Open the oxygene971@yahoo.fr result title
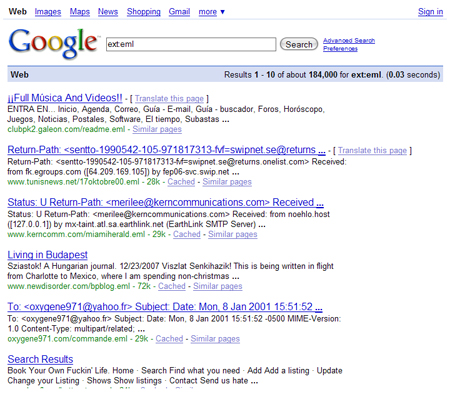The width and height of the screenshot is (450, 394). pos(165,307)
